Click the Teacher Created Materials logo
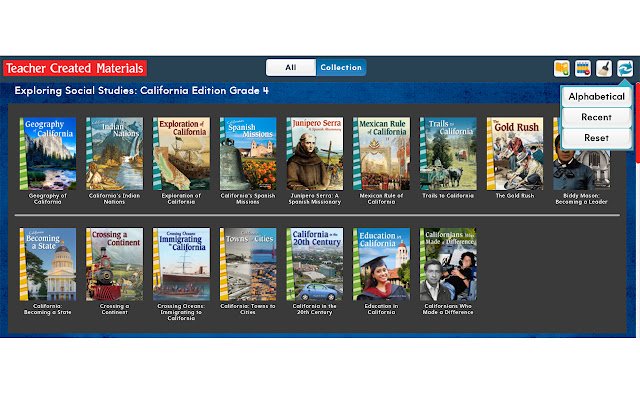Image resolution: width=640 pixels, height=400 pixels. tap(75, 68)
